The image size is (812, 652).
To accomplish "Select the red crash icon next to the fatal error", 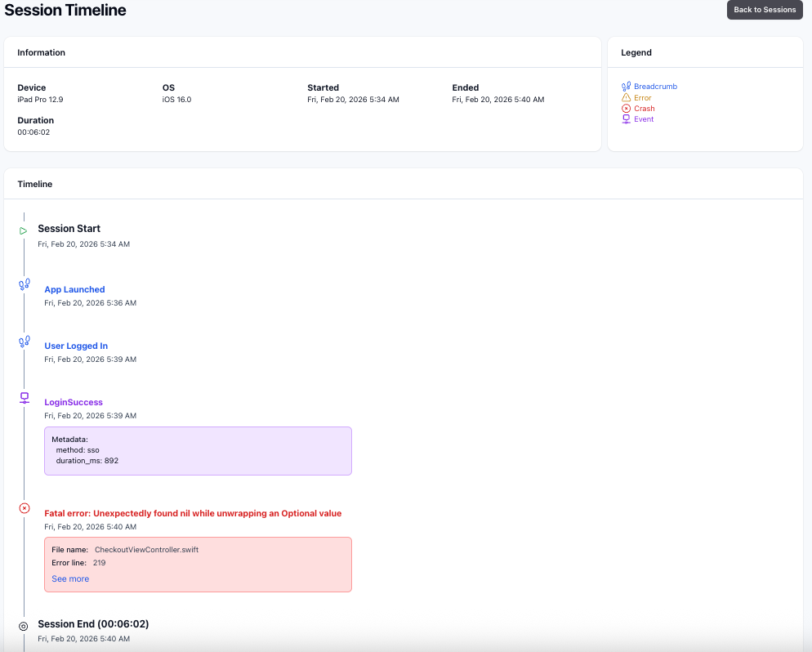I will 23,508.
